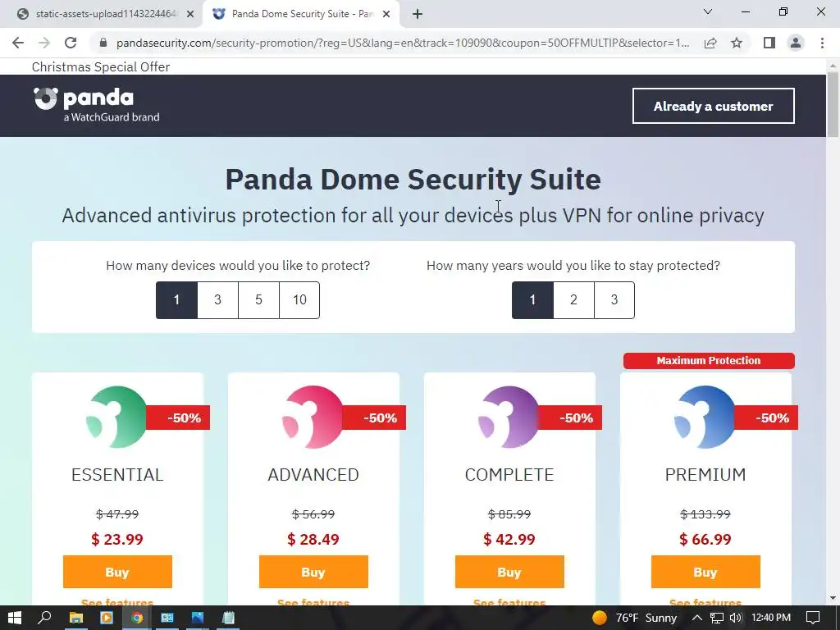Click the blue Premium plan icon
The height and width of the screenshot is (630, 840).
(x=705, y=417)
